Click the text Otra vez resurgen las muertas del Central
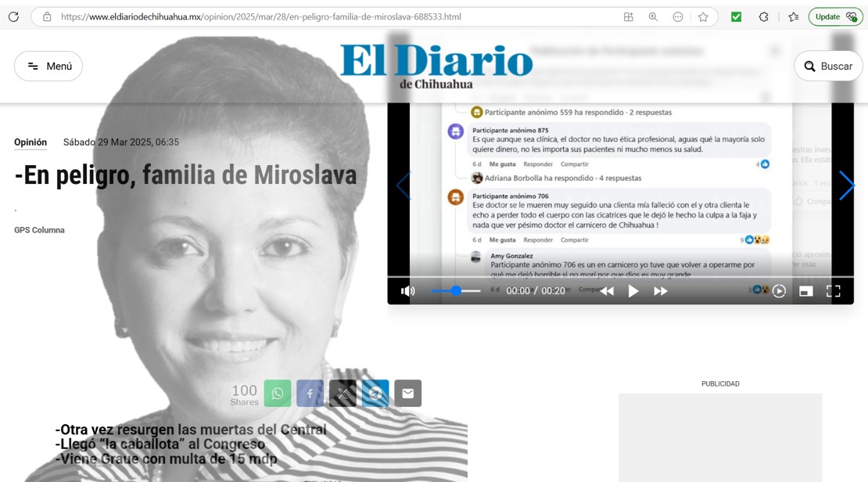868x482 pixels. click(191, 430)
